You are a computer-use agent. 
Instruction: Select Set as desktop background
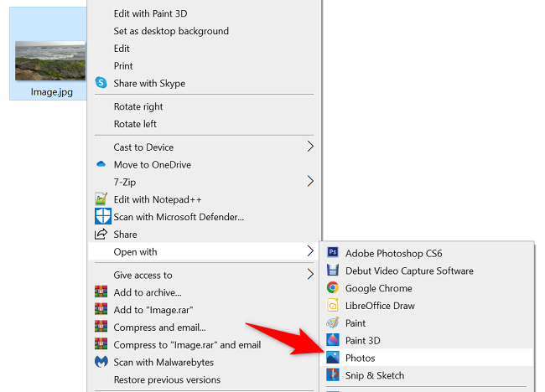coord(171,31)
